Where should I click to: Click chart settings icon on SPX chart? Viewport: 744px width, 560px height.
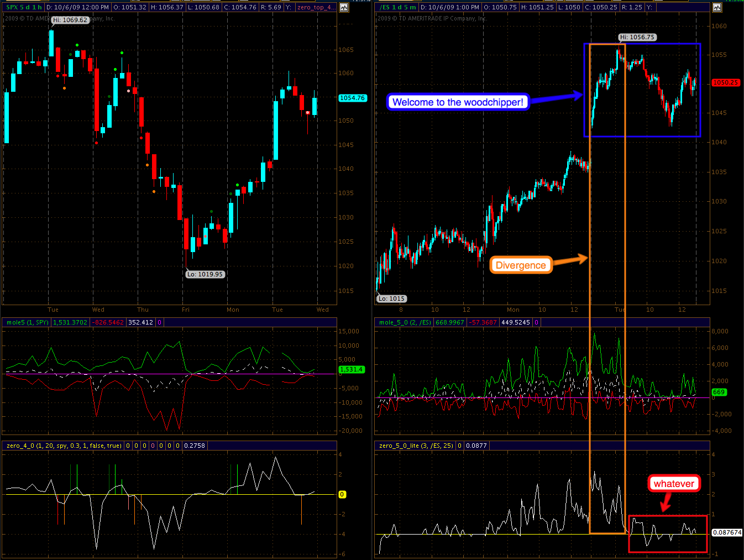click(344, 7)
